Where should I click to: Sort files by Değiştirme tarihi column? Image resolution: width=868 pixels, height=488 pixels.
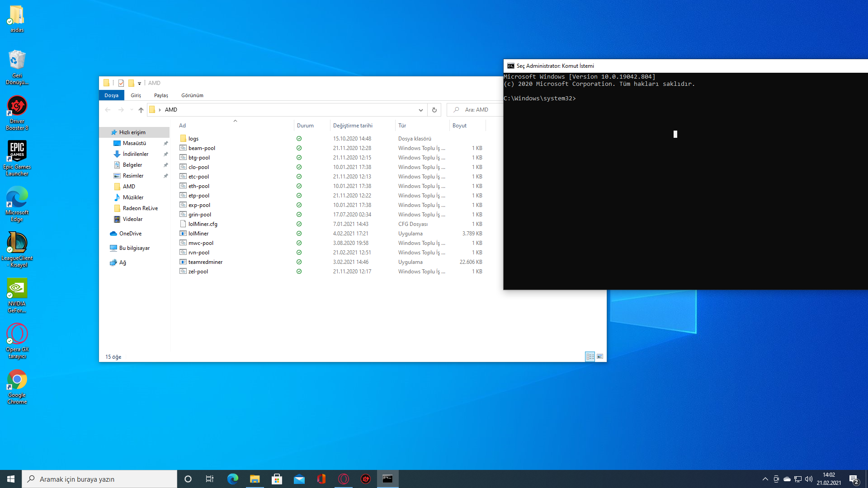click(363, 126)
